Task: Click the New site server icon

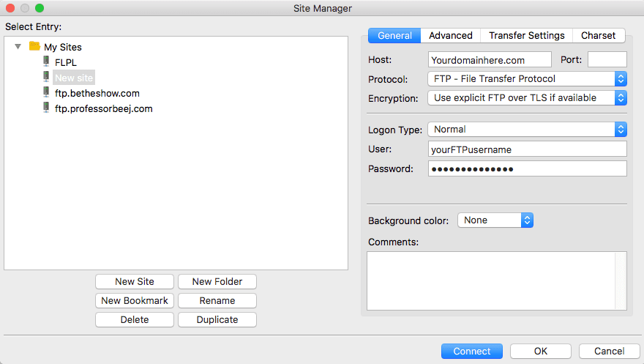Action: [47, 77]
